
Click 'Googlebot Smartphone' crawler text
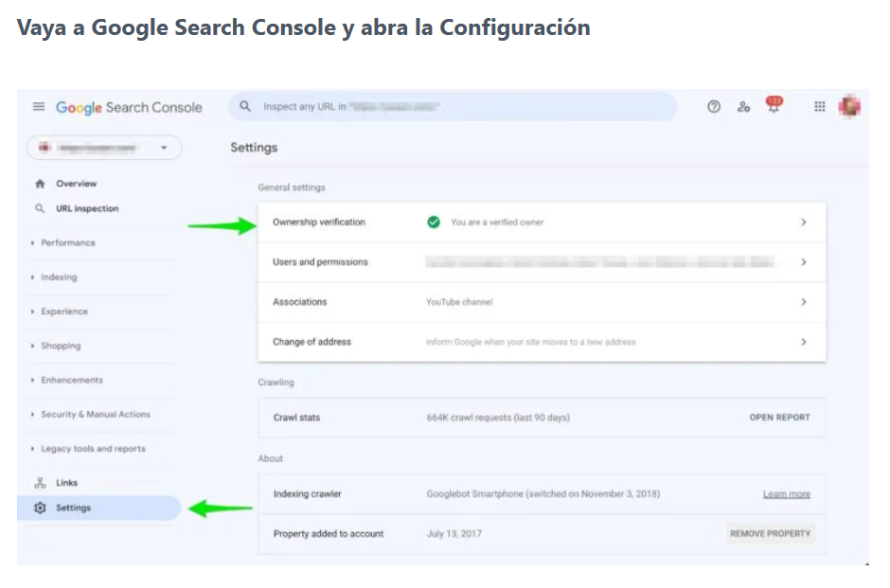pyautogui.click(x=543, y=493)
